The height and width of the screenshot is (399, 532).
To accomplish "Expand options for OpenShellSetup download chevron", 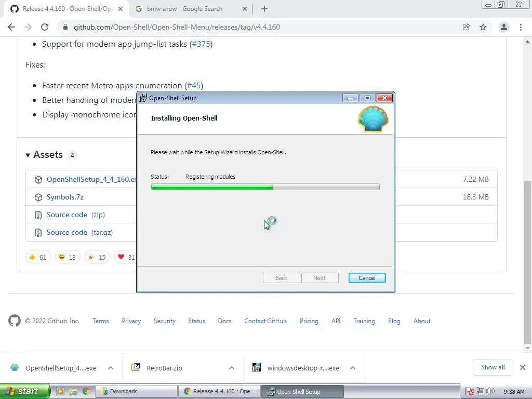I will [x=111, y=368].
